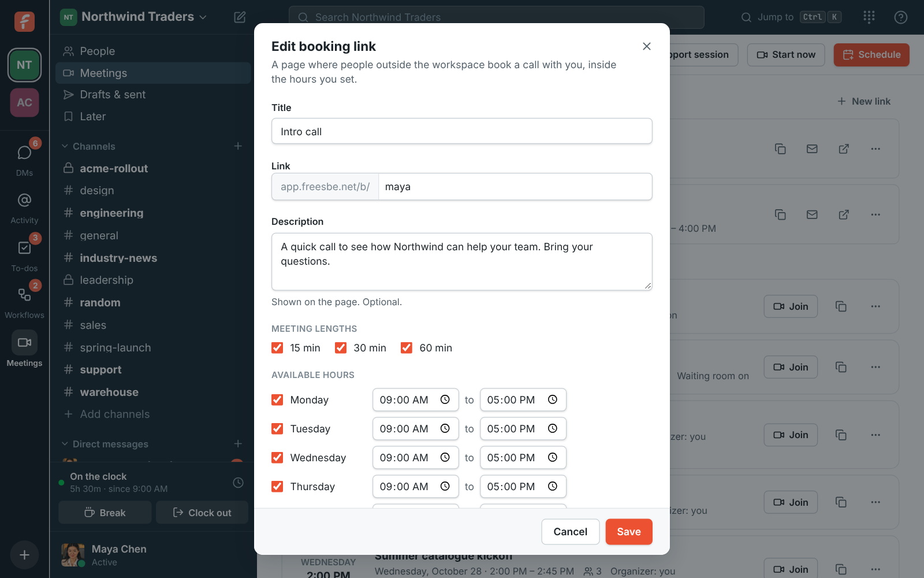924x578 pixels.
Task: Save the booking link changes
Action: 629,532
